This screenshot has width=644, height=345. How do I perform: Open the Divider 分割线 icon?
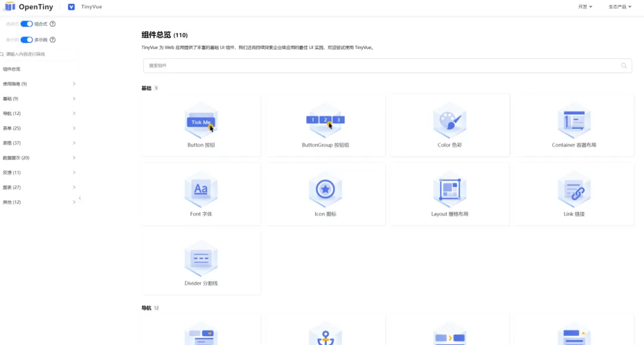[x=201, y=259]
